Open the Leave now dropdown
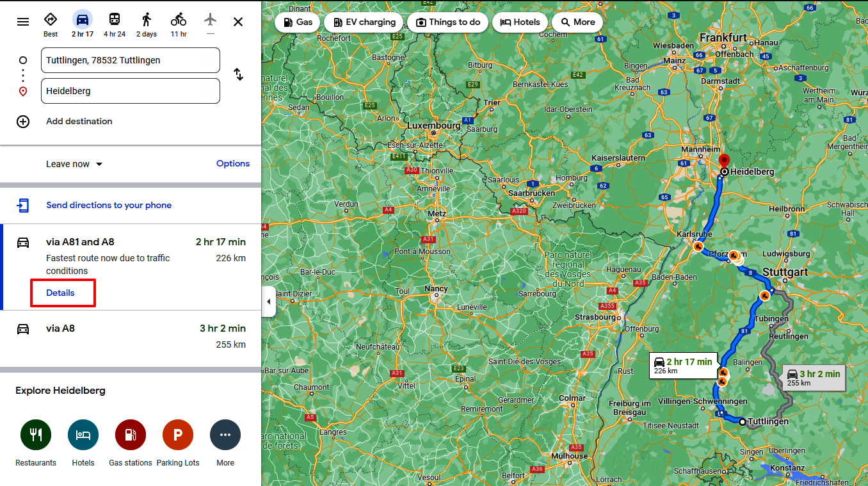The height and width of the screenshot is (486, 868). point(74,164)
